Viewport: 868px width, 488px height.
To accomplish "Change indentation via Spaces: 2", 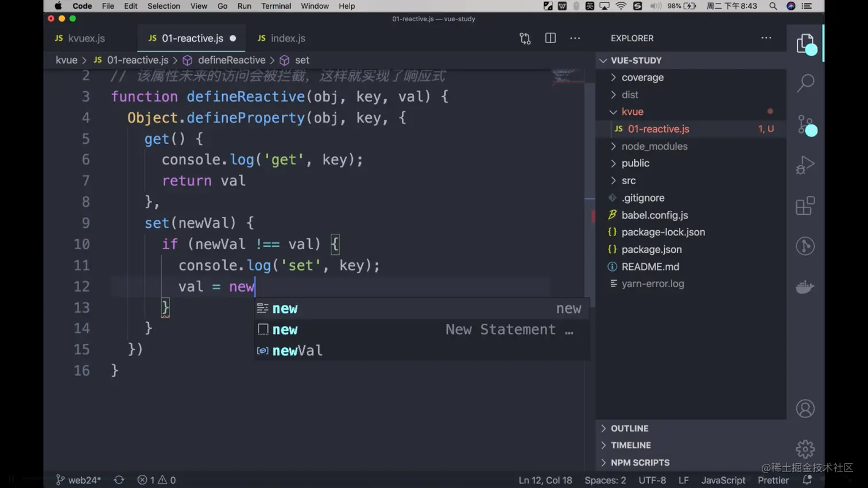I will (605, 480).
